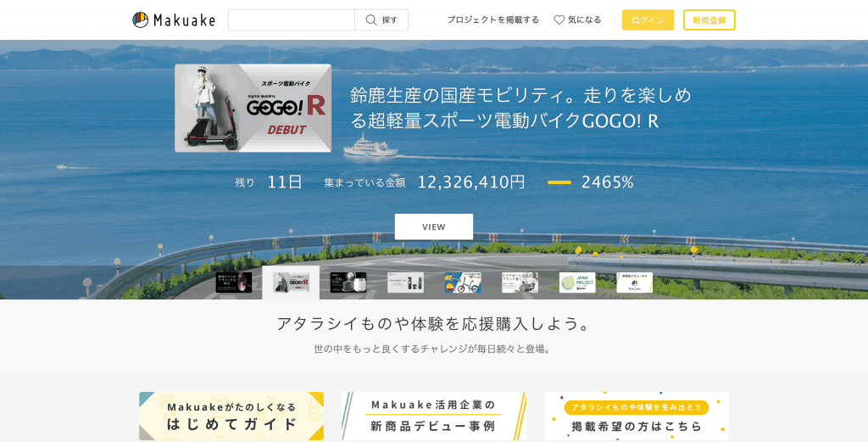The height and width of the screenshot is (442, 868).
Task: Select the white canister project thumbnail
Action: pyautogui.click(x=348, y=283)
